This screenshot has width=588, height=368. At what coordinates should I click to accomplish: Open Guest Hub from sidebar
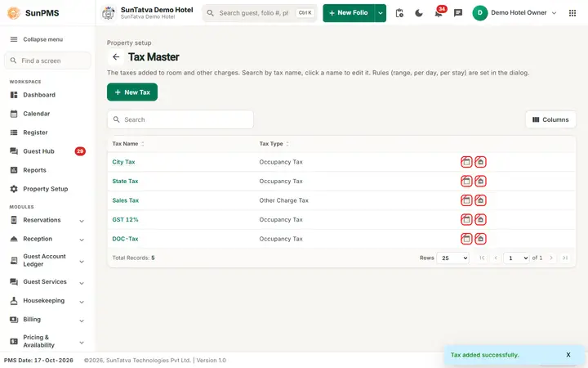47,151
